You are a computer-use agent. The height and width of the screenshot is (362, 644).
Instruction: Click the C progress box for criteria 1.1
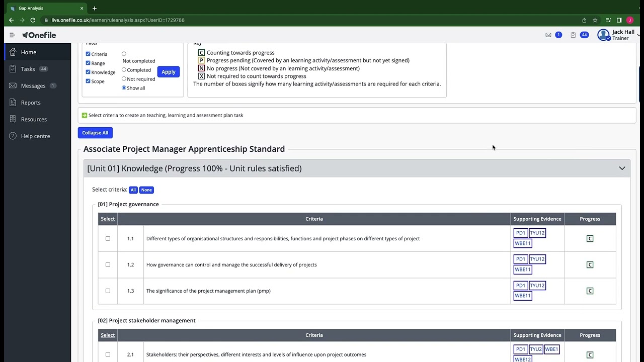590,238
